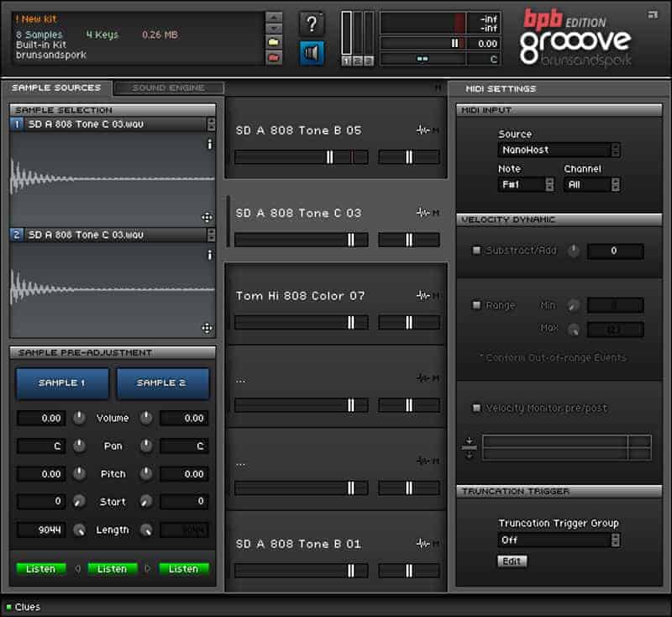Click the left sample Volume value field
The width and height of the screenshot is (672, 617).
41,418
